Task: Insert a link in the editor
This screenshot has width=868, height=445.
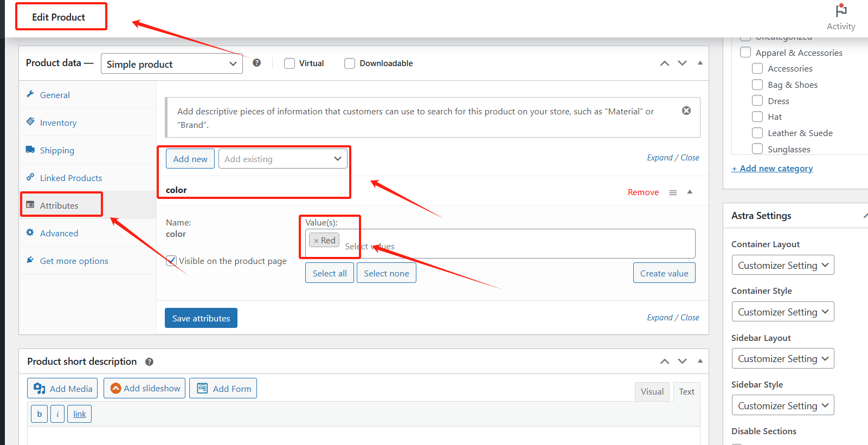Action: coord(80,414)
